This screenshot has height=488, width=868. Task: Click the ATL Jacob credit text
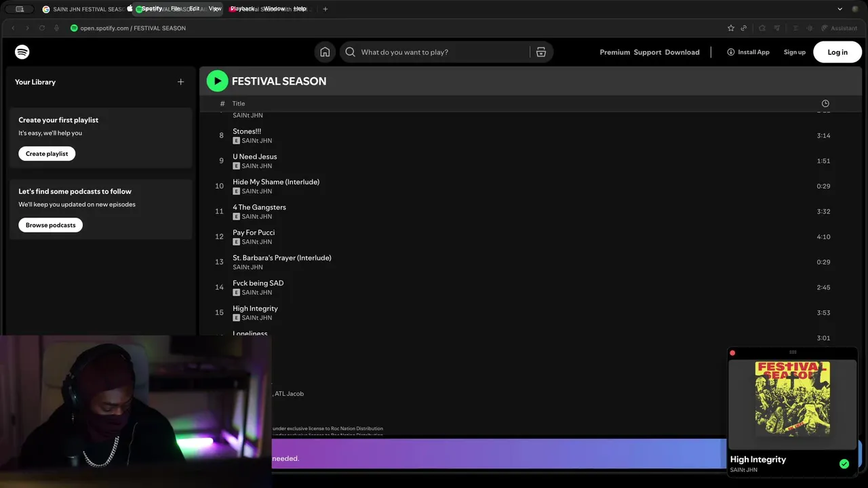coord(289,394)
